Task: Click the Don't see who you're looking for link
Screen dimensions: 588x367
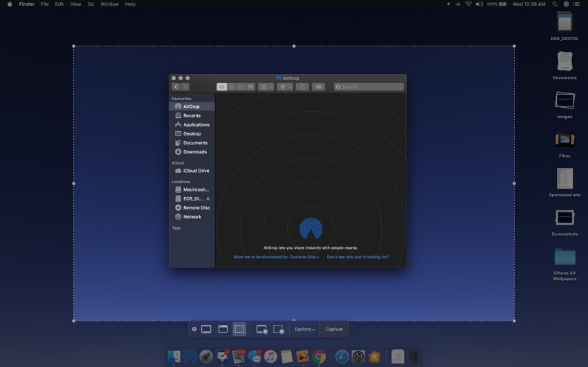Action: [358, 257]
